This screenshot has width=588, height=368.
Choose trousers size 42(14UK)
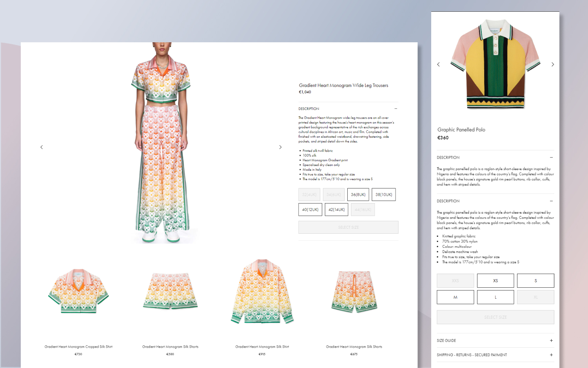pyautogui.click(x=336, y=209)
